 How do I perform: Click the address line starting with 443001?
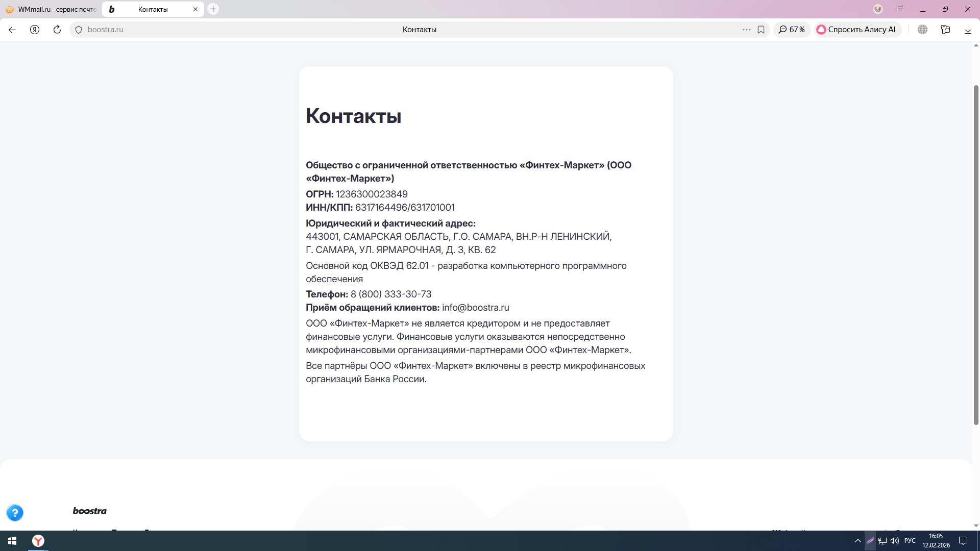(459, 237)
